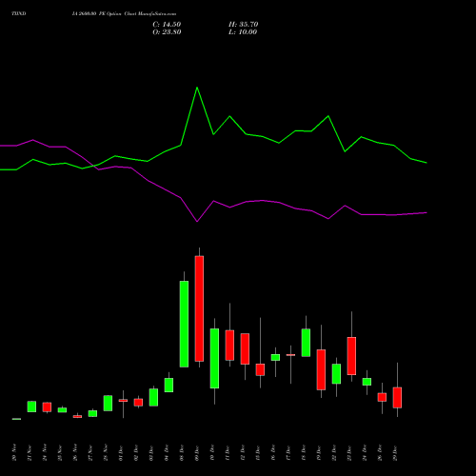Click the close value C: 14.50
The image size is (476, 476).
point(167,25)
